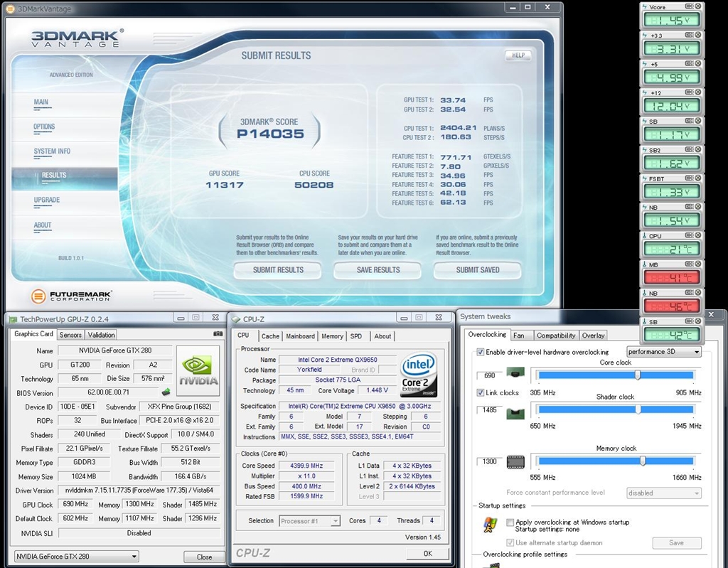The height and width of the screenshot is (568, 728).
Task: Click the Memory clock slider handle
Action: tap(643, 461)
